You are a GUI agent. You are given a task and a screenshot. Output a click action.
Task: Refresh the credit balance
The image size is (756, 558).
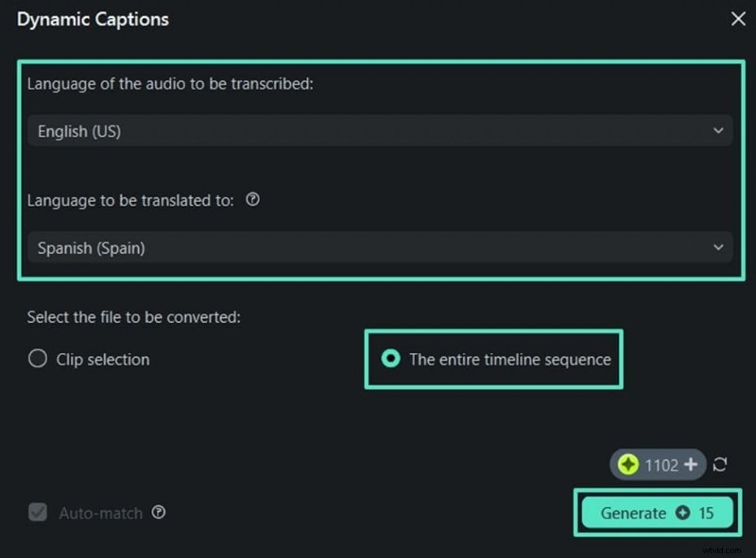pos(719,465)
